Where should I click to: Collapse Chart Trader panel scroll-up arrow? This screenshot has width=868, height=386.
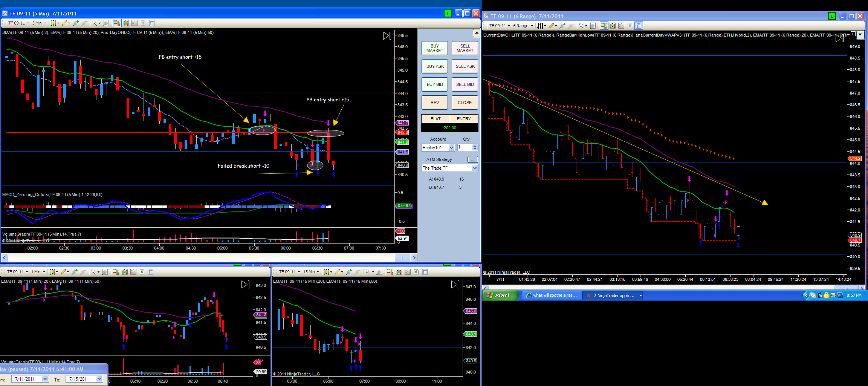pyautogui.click(x=476, y=33)
